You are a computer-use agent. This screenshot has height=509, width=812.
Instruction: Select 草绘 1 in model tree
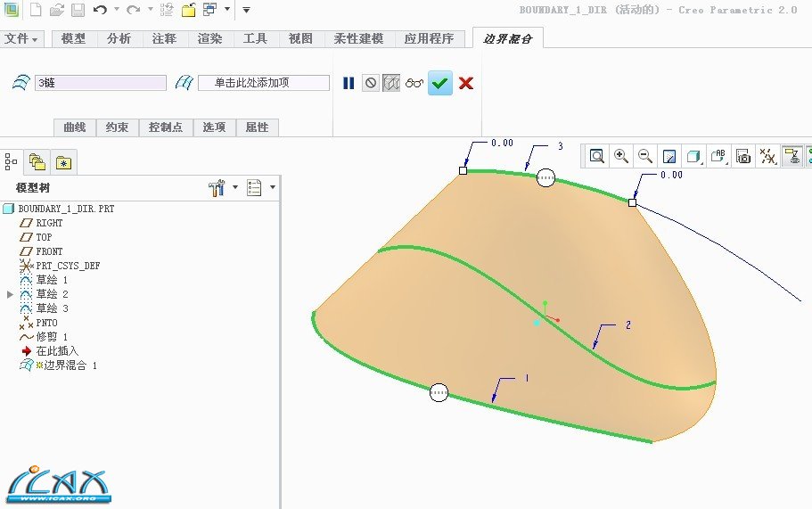click(52, 280)
